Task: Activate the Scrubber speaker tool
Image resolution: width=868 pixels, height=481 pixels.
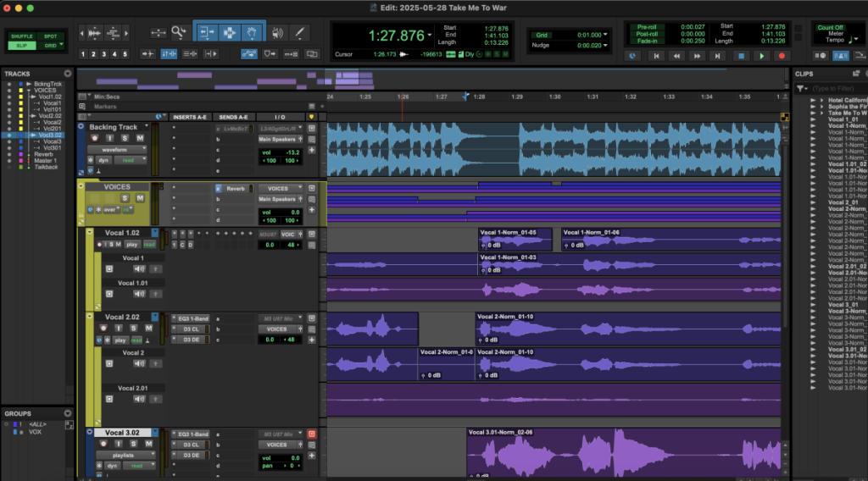Action: click(277, 33)
